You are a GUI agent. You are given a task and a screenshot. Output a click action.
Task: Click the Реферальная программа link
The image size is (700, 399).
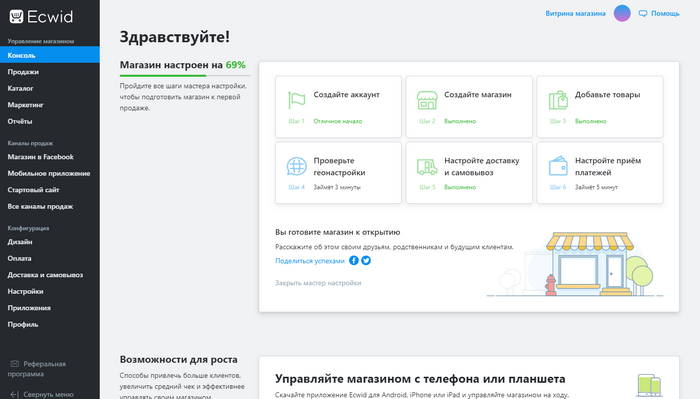[x=37, y=369]
